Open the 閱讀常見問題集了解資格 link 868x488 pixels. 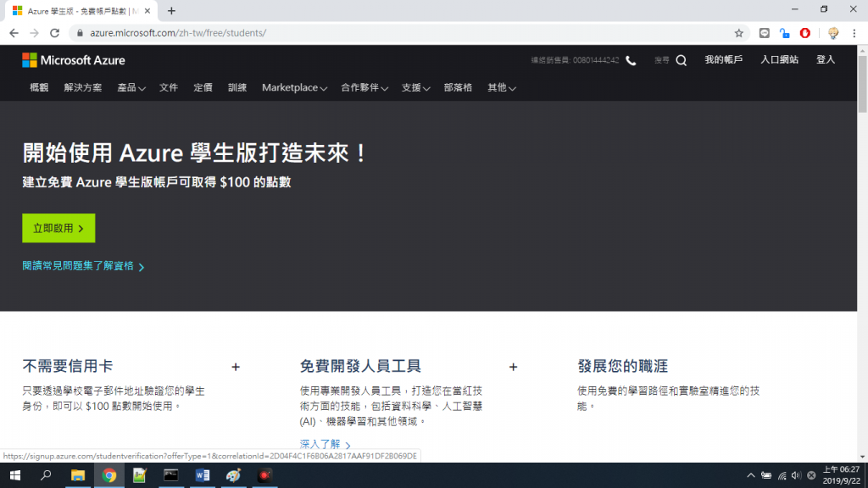click(83, 266)
